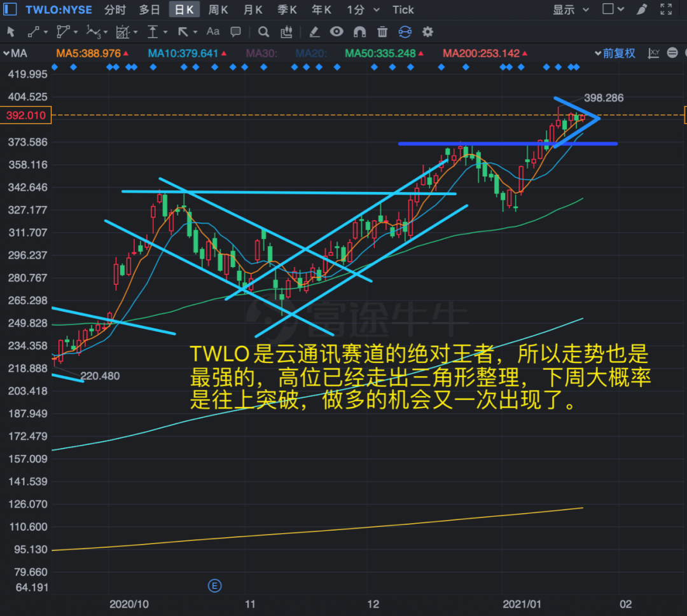Click the 392.010 current price label
This screenshot has width=687, height=616.
(x=26, y=115)
